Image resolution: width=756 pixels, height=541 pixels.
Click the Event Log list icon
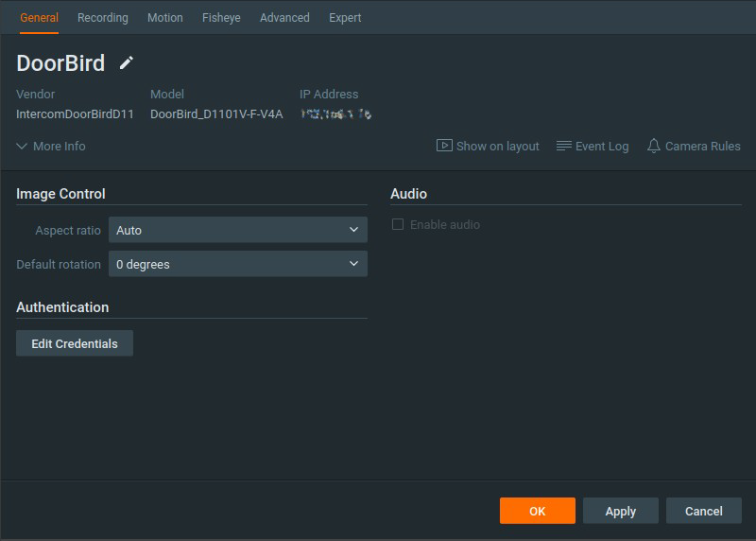563,146
